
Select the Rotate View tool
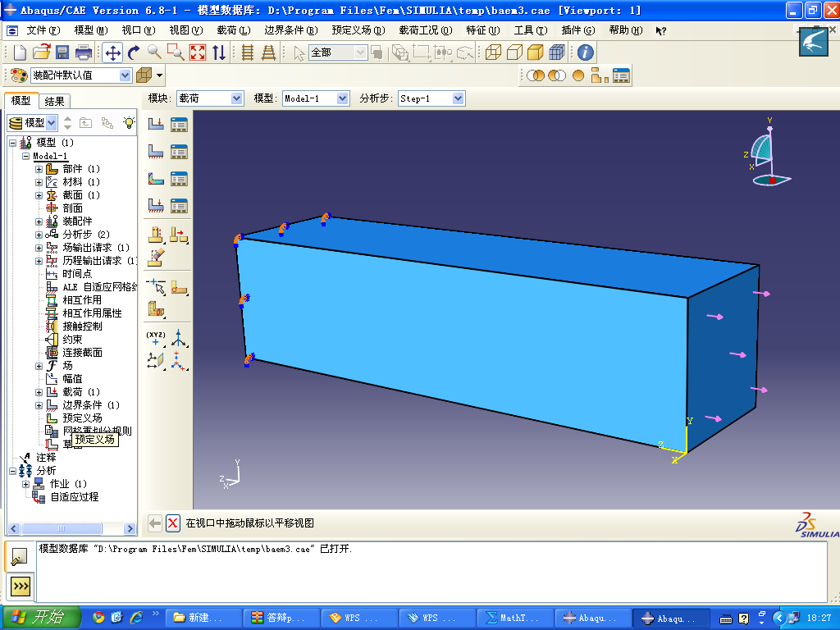click(x=134, y=52)
